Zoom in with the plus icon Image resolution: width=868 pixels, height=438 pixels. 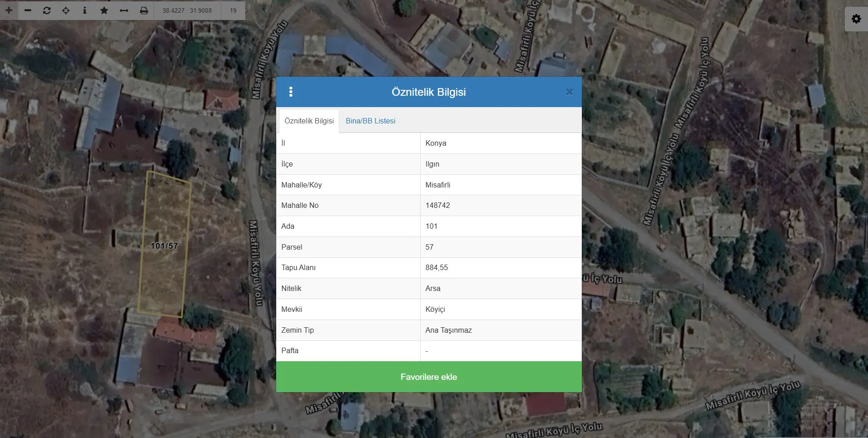pos(9,10)
